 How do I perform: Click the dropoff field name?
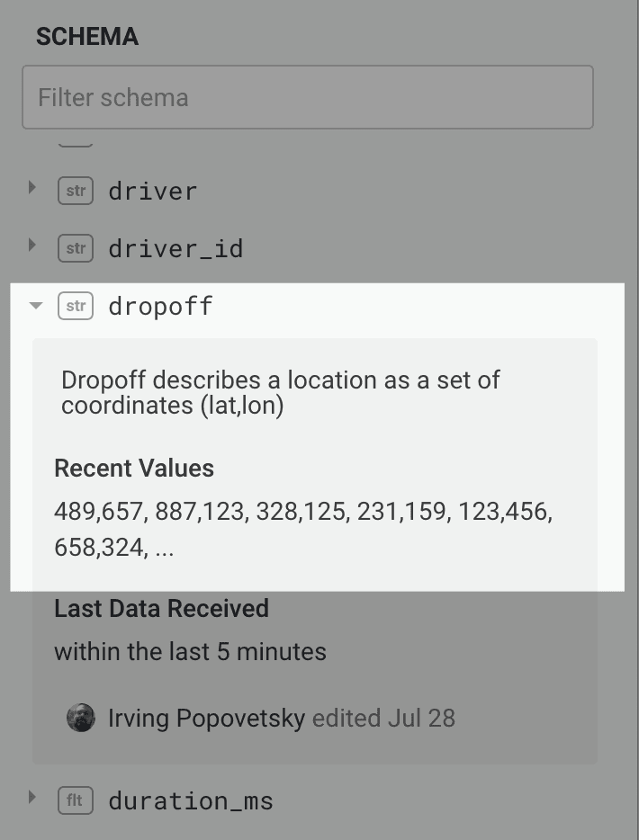point(160,306)
